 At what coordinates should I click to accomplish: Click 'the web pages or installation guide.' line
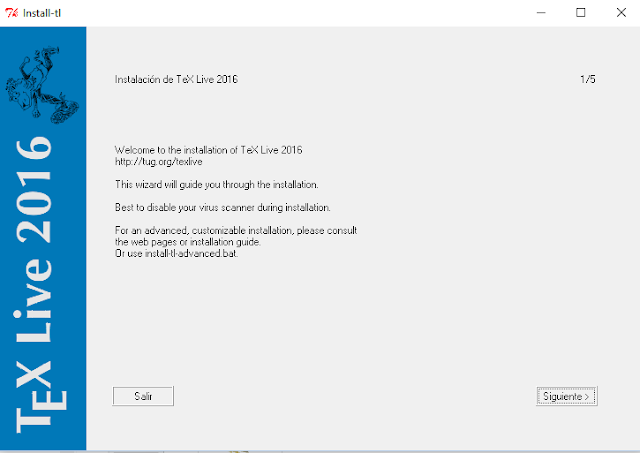(188, 242)
